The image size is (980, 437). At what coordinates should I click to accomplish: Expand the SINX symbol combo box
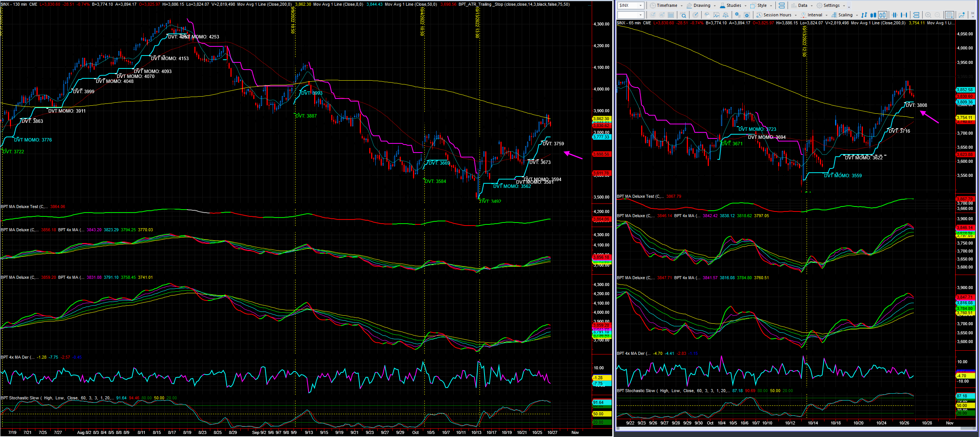pyautogui.click(x=631, y=5)
